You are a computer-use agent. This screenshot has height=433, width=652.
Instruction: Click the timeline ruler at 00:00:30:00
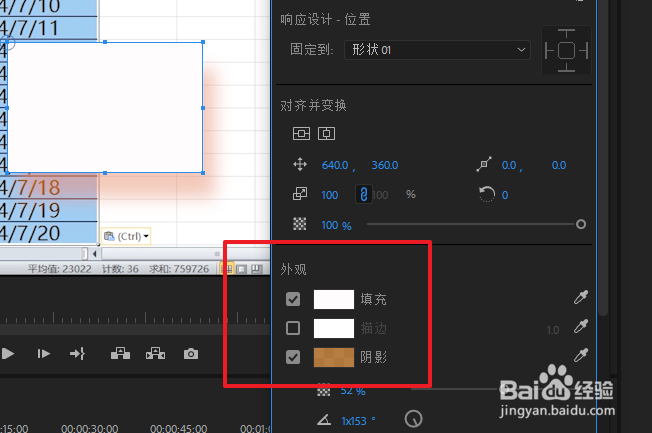coord(90,428)
